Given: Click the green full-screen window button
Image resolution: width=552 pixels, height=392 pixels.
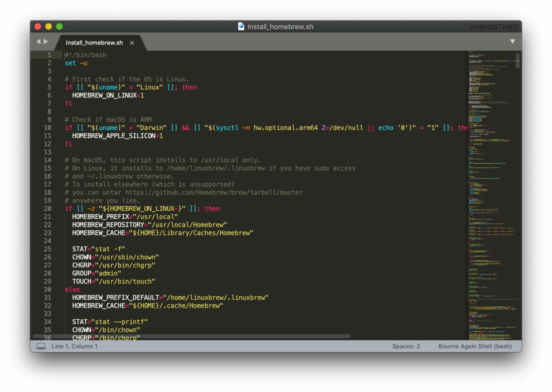Looking at the screenshot, I should (59, 26).
